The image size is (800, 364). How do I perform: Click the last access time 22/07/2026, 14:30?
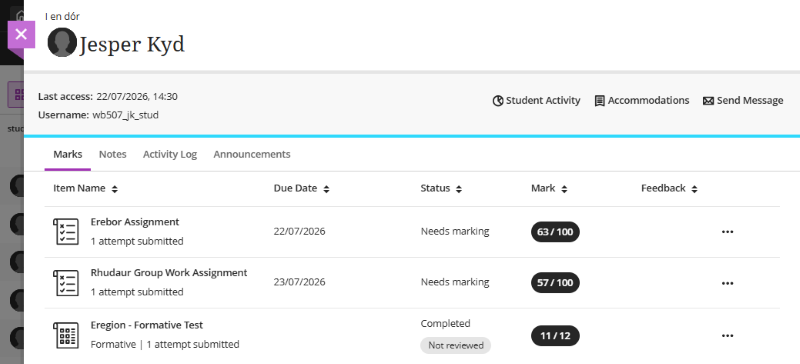pos(137,96)
